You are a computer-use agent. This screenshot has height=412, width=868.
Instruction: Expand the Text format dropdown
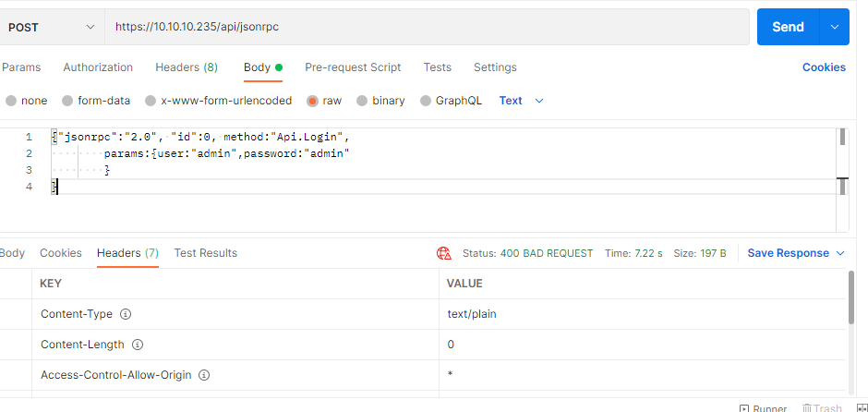coord(522,101)
